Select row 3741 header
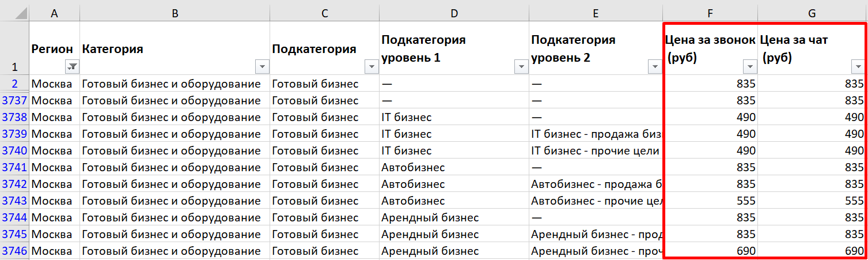 point(14,168)
